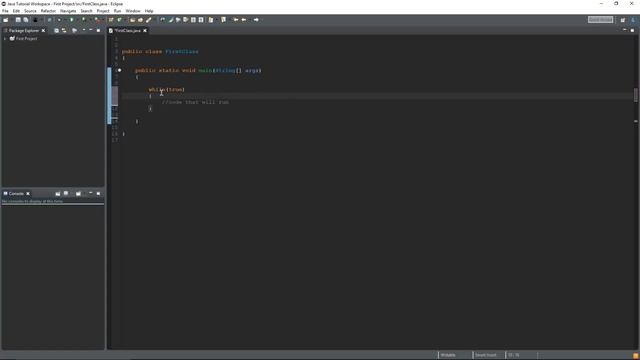Click the Open Console icon in Console view
Image resolution: width=640 pixels, height=360 pixels.
pyautogui.click(x=78, y=193)
